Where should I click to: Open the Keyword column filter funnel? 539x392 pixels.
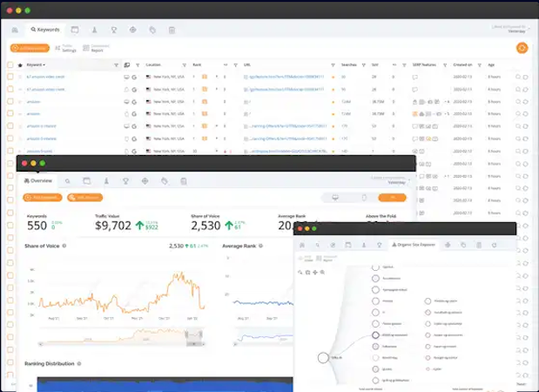(116, 65)
